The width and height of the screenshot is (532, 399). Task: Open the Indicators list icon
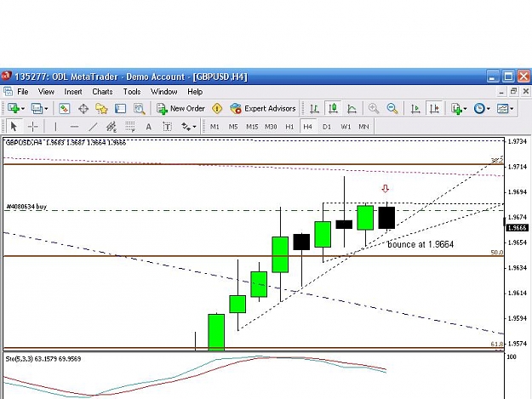click(x=456, y=109)
